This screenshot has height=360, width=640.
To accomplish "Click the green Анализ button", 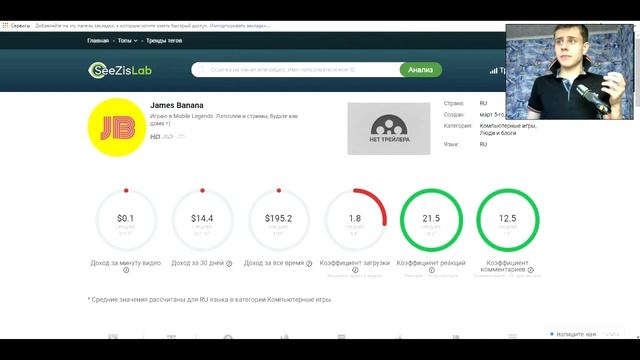I will [420, 70].
